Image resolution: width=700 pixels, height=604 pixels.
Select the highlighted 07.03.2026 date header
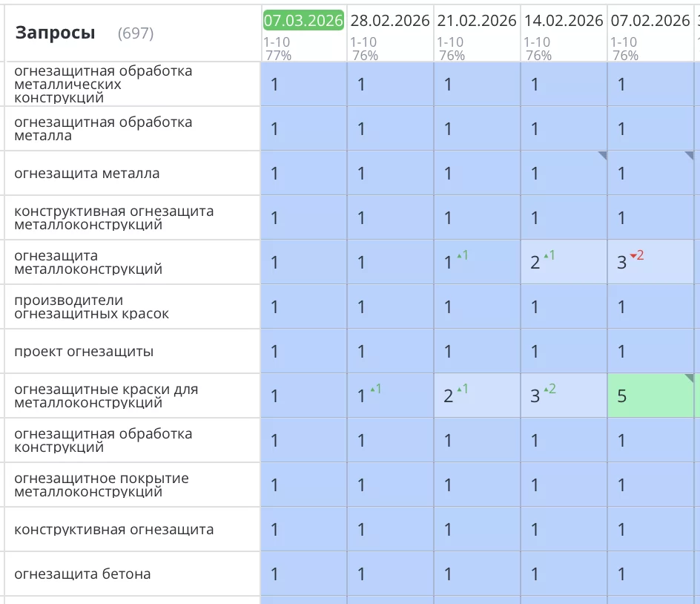pos(303,21)
